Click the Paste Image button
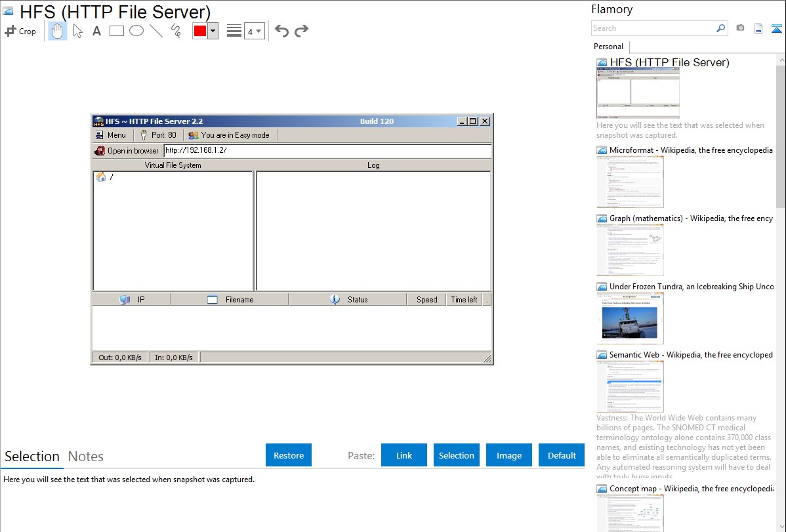 coord(509,455)
